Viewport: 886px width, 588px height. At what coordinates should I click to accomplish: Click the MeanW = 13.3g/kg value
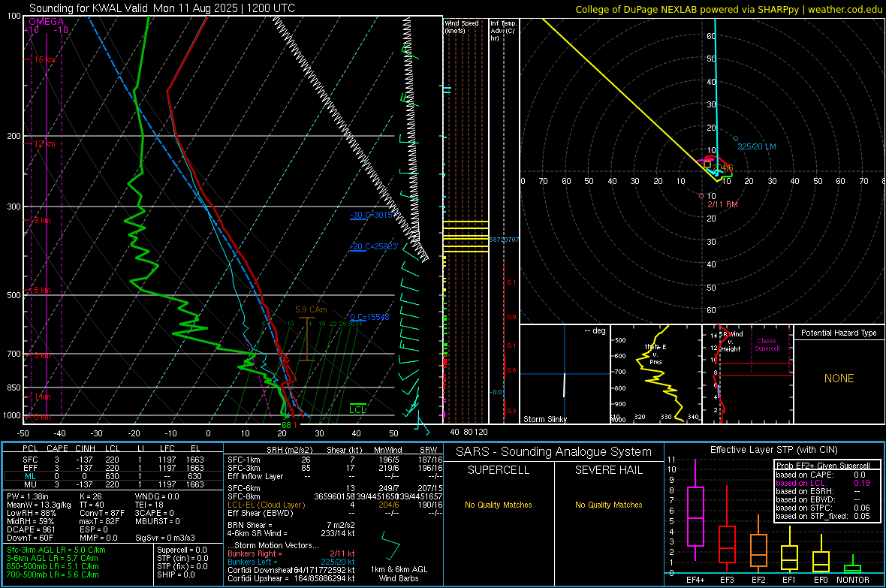coord(39,505)
